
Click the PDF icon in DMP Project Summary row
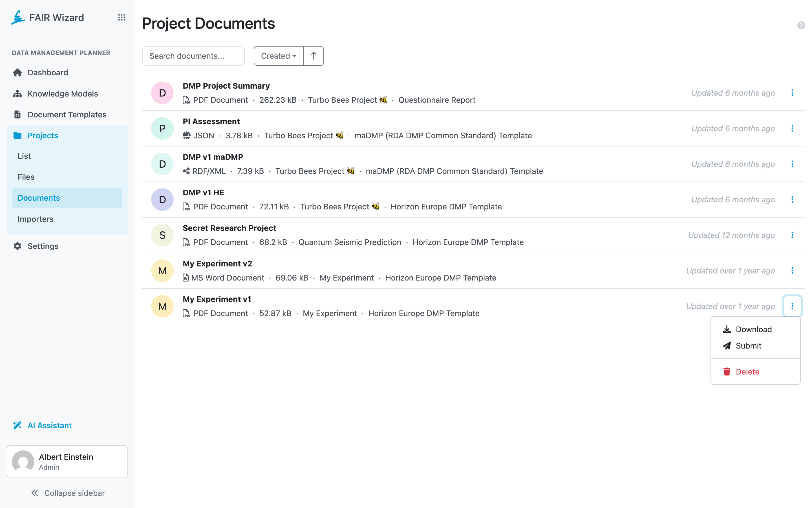click(186, 100)
